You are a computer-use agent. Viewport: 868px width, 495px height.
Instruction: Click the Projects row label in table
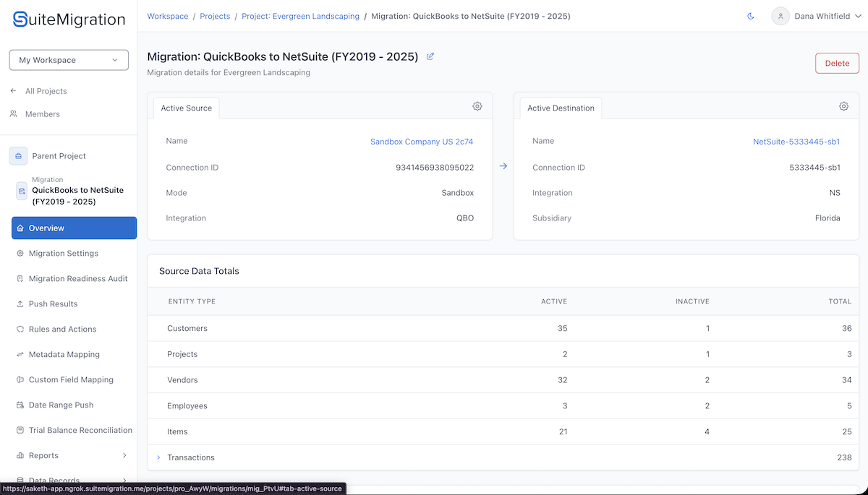point(182,355)
